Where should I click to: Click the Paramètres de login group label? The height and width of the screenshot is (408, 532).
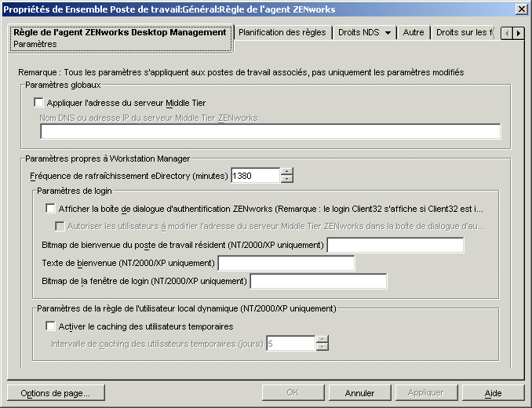75,191
